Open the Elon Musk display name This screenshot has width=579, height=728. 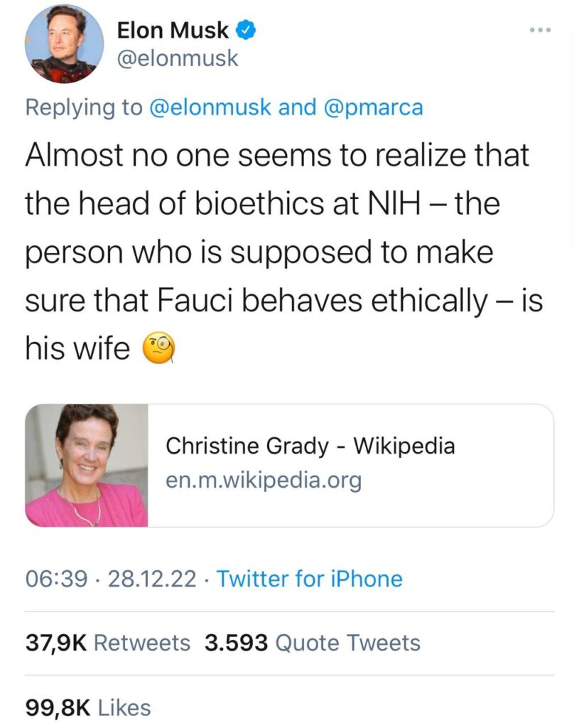point(172,31)
